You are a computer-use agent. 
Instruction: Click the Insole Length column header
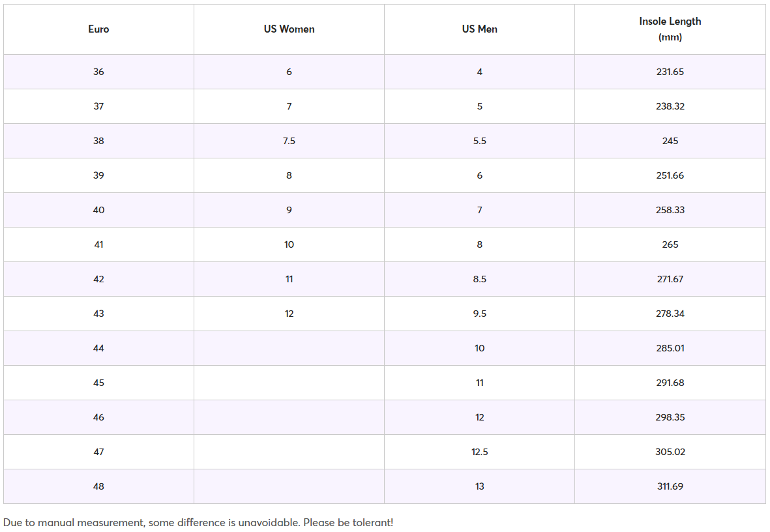click(x=670, y=29)
